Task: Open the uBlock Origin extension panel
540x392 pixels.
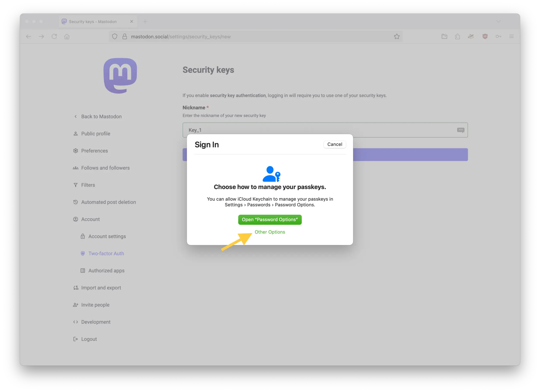Action: 485,37
